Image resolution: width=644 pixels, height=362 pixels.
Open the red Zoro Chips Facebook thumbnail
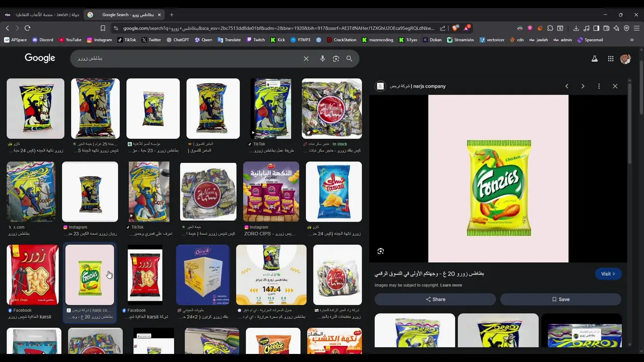(32, 275)
